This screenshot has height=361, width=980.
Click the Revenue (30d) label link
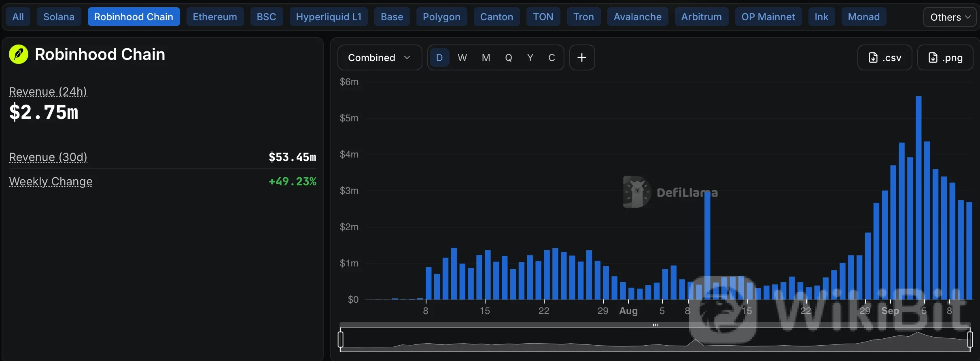click(48, 157)
